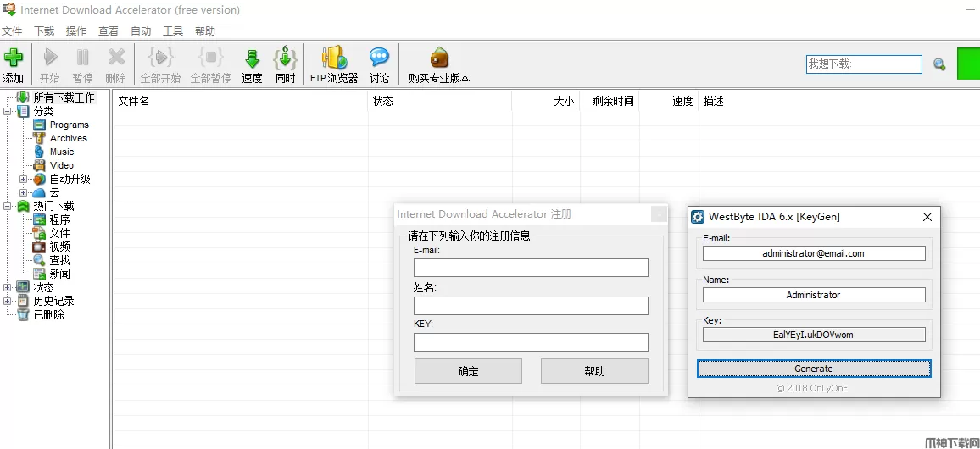Screen dimensions: 980x449
Task: Select 新闻 under Popular Downloads
Action: [60, 274]
